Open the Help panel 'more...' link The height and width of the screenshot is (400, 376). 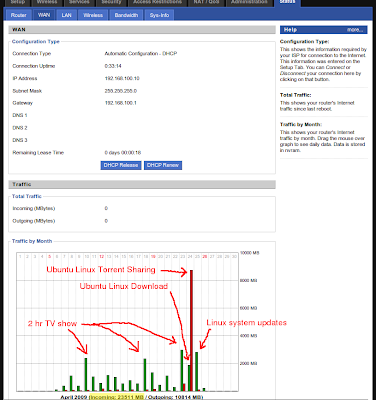click(355, 30)
